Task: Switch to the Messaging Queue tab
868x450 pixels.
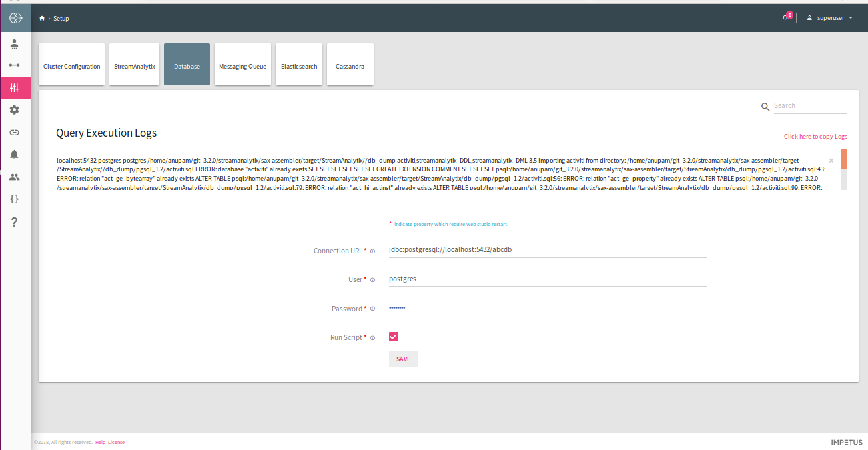Action: 242,65
